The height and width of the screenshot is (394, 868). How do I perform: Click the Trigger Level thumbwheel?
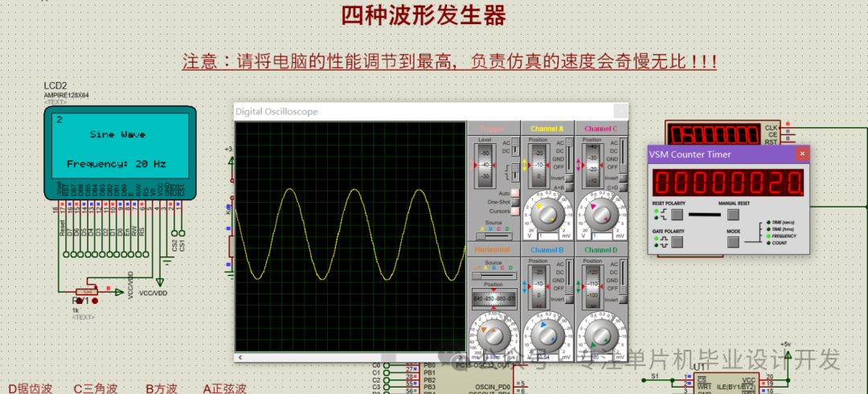click(485, 166)
